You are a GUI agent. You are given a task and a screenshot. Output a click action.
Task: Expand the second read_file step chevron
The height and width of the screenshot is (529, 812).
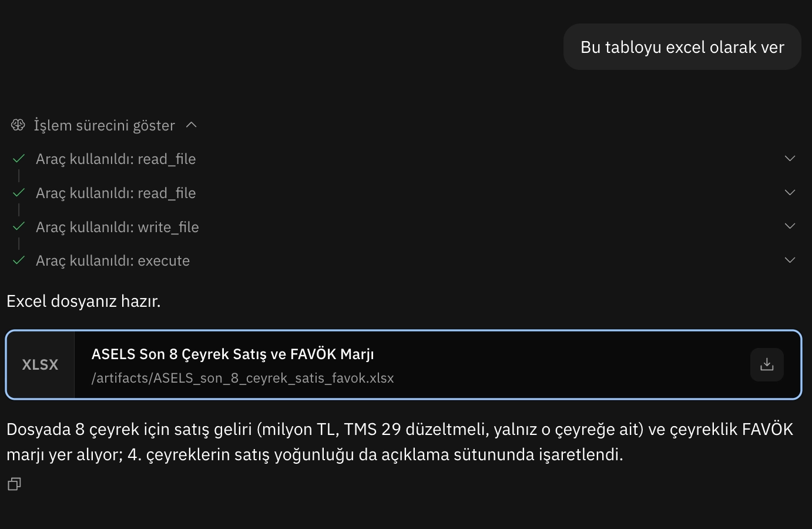click(x=790, y=193)
